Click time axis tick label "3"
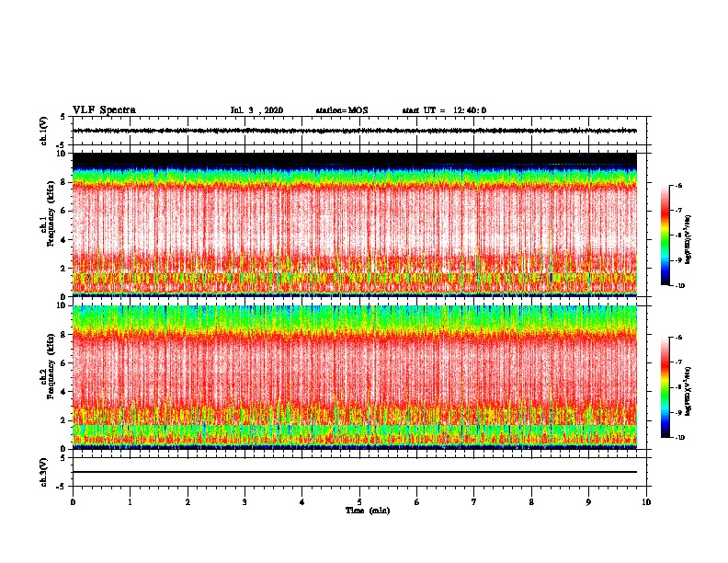The width and height of the screenshot is (728, 563). tap(245, 502)
